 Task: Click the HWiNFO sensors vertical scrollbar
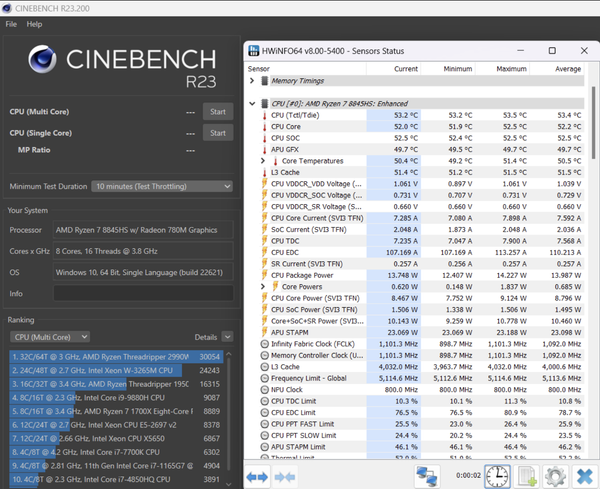coord(593,122)
